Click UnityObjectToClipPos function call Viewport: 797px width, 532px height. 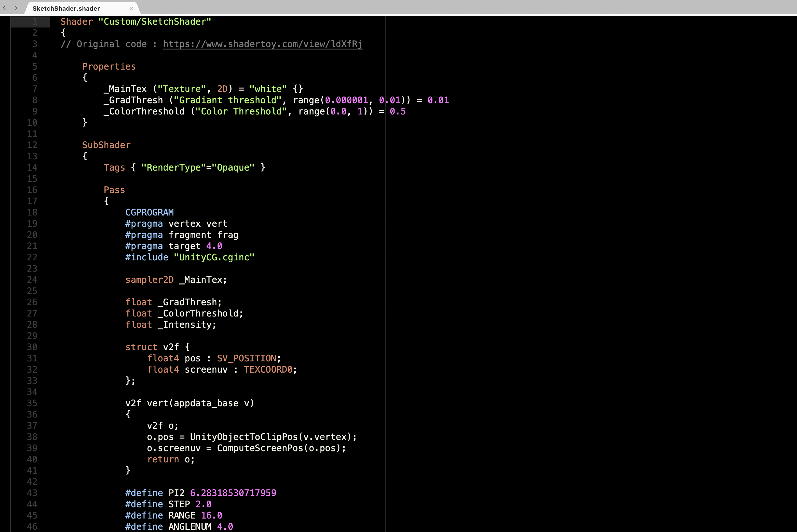244,437
